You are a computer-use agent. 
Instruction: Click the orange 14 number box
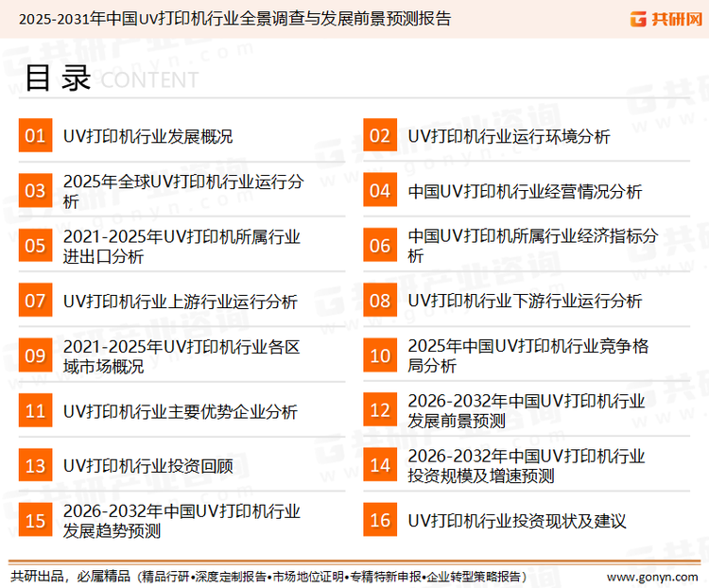coord(380,465)
